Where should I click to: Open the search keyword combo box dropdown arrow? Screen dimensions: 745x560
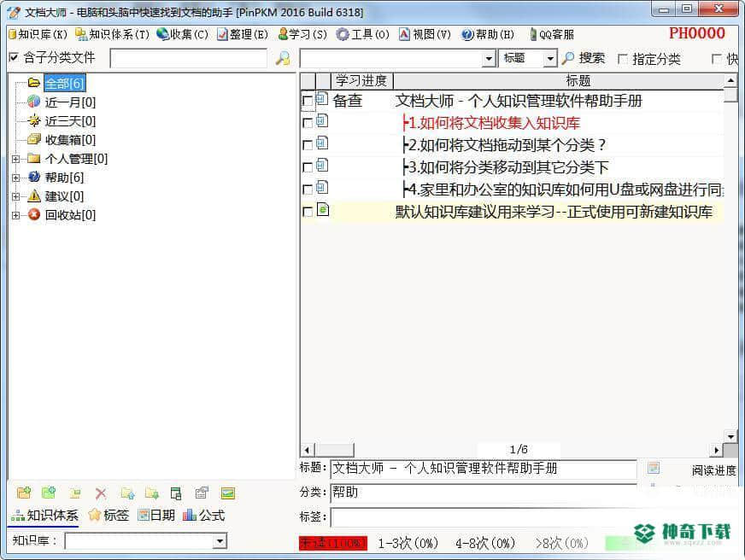pyautogui.click(x=489, y=59)
